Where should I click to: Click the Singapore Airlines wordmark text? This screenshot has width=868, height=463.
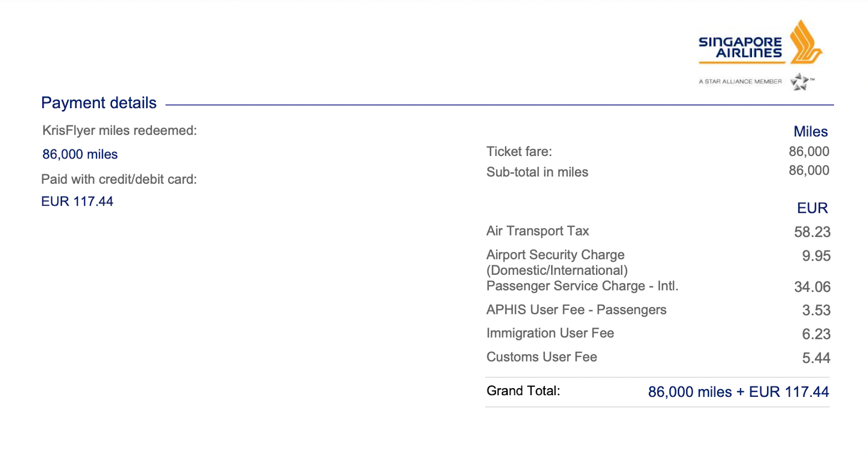coord(740,48)
